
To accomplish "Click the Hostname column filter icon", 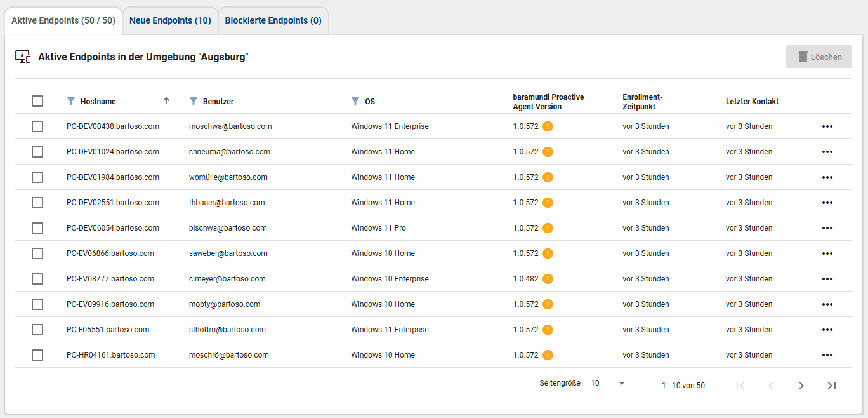I will pos(71,101).
